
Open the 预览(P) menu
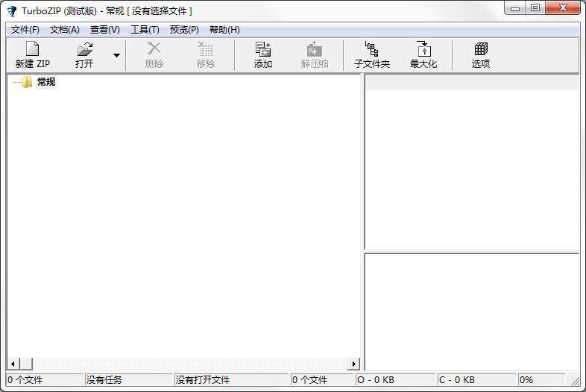pos(184,30)
